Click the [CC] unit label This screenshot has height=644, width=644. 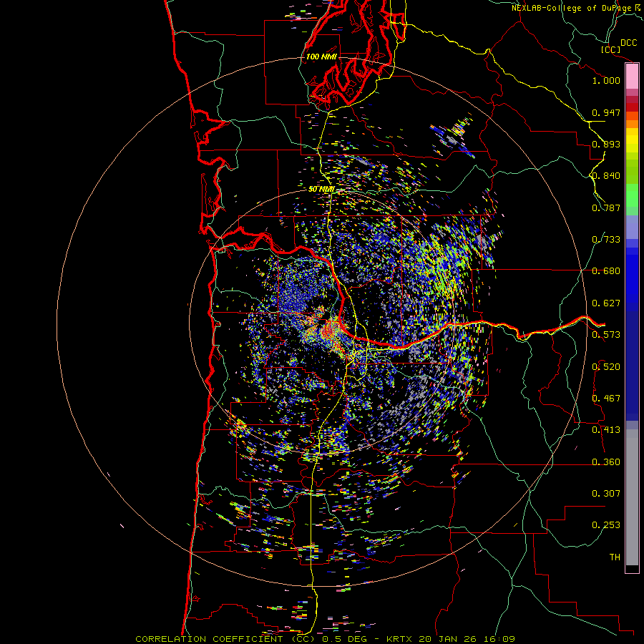(610, 49)
